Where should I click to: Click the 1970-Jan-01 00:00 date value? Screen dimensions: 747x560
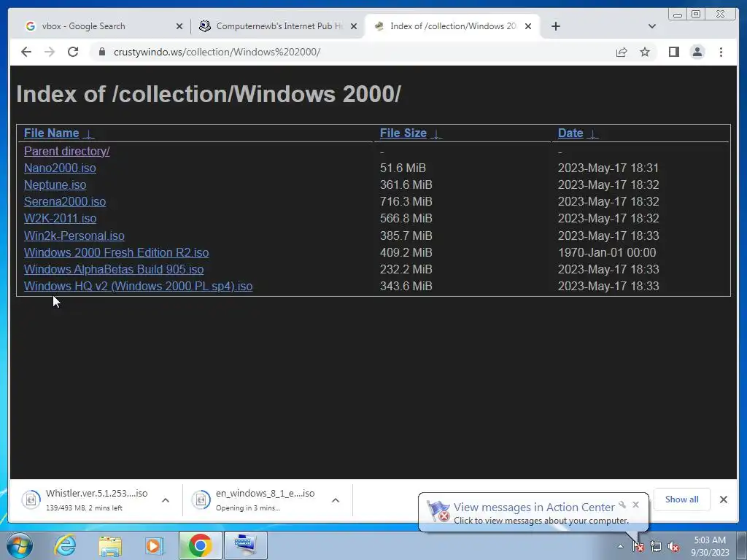point(607,252)
